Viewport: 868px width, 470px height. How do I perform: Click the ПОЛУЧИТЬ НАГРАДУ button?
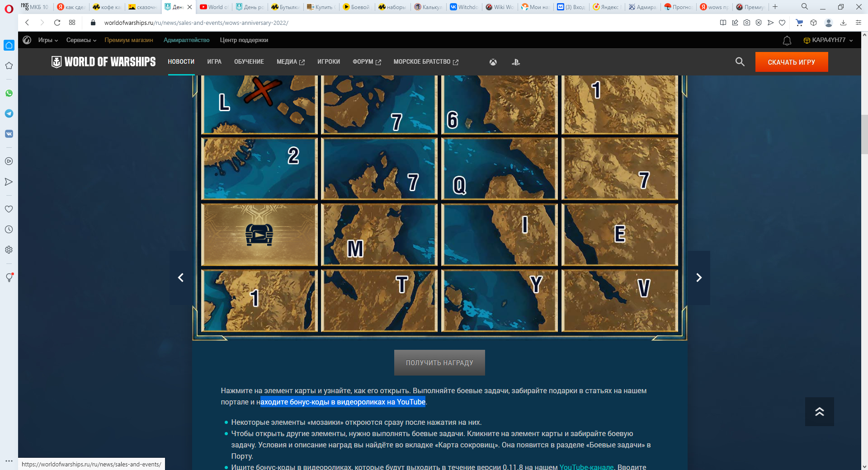pyautogui.click(x=439, y=362)
